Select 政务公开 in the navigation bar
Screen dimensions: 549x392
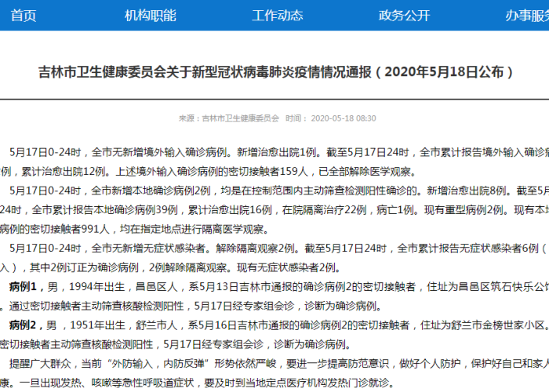click(x=404, y=16)
